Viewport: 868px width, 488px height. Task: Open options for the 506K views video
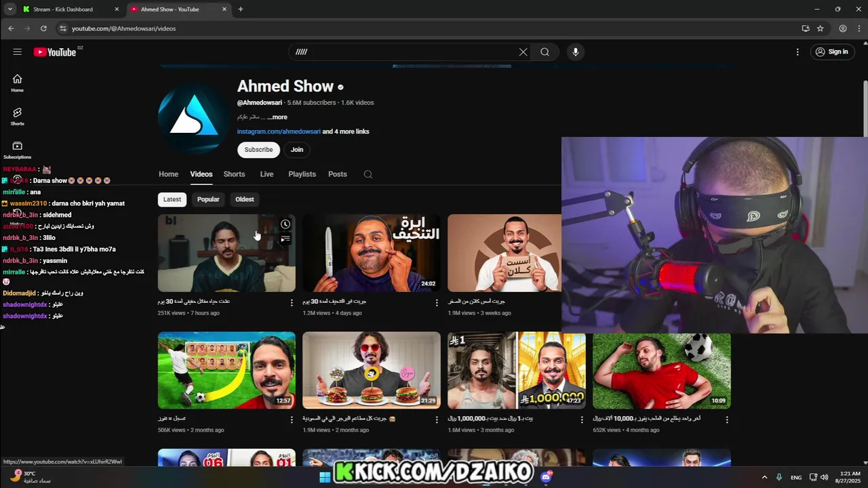tap(292, 420)
